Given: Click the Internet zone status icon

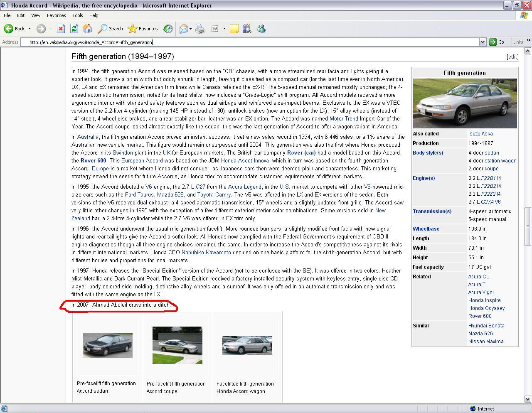Looking at the screenshot, I should (x=473, y=409).
